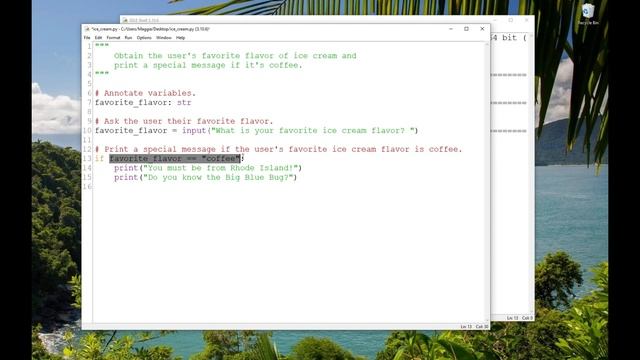
Task: Click 'favorite_flavor: str' on line 7
Action: 143,102
